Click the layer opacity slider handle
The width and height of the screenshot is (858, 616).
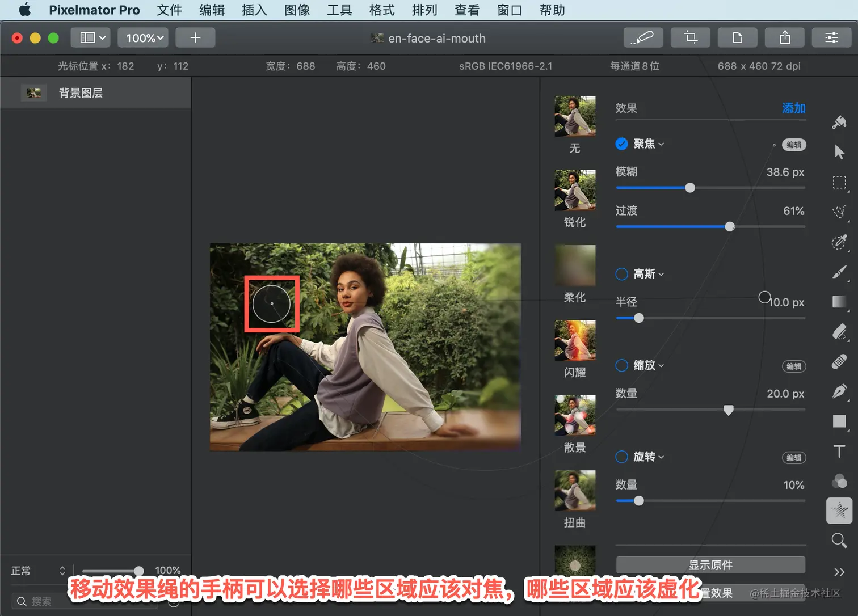(x=138, y=571)
